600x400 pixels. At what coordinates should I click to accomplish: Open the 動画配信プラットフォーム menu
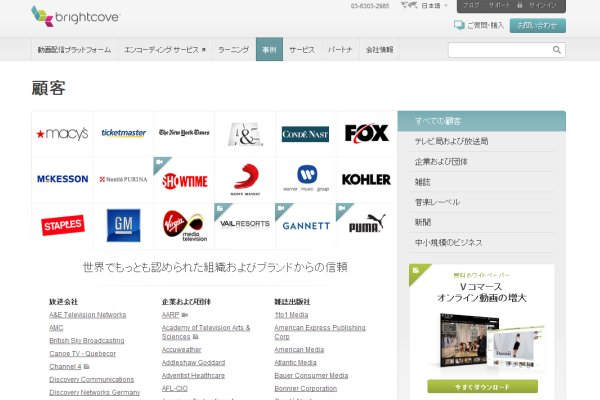(74, 50)
